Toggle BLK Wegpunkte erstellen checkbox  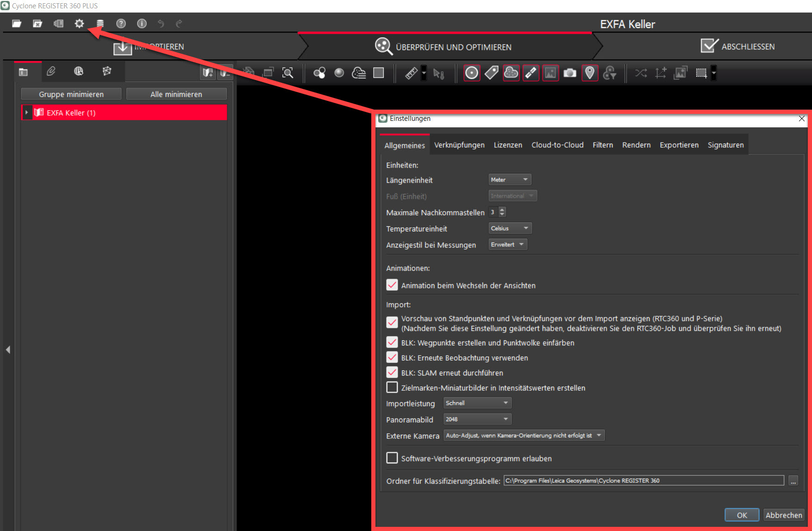tap(392, 342)
